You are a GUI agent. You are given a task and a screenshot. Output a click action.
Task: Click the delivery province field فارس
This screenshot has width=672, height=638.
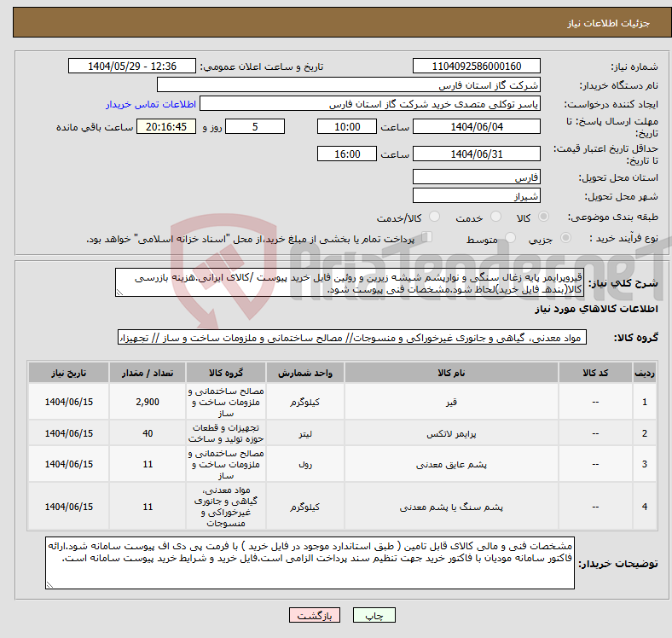click(476, 177)
